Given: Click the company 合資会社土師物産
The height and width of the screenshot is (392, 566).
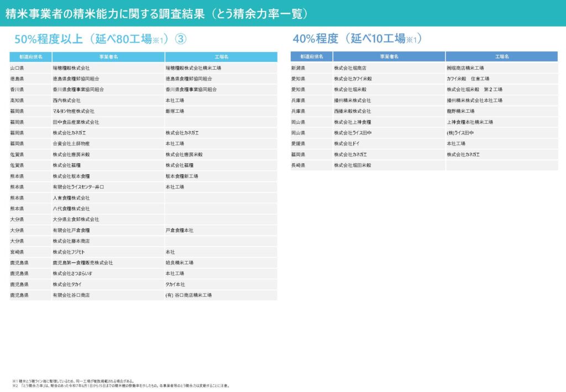Looking at the screenshot, I should pyautogui.click(x=71, y=144).
